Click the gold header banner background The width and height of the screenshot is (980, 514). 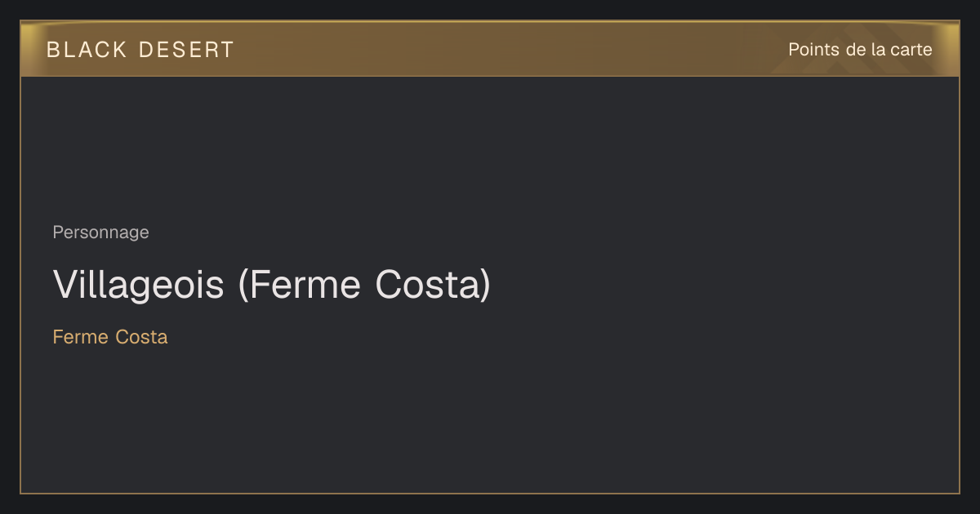(x=490, y=49)
